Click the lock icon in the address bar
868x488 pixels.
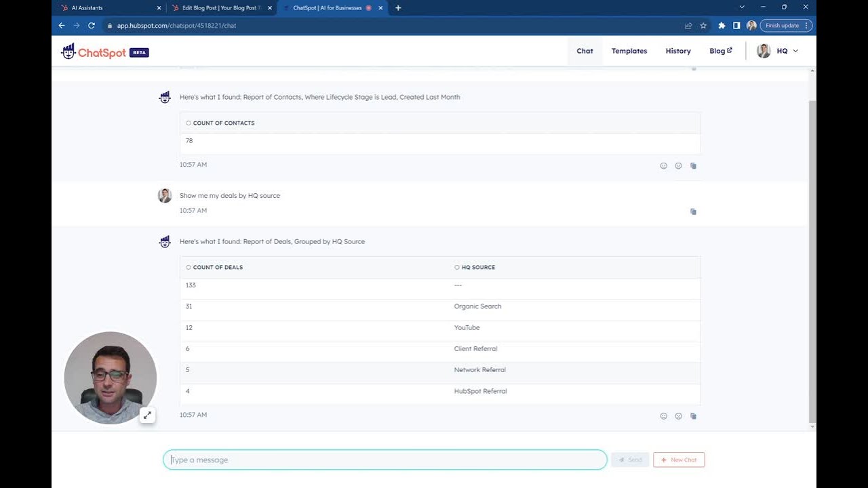[109, 26]
